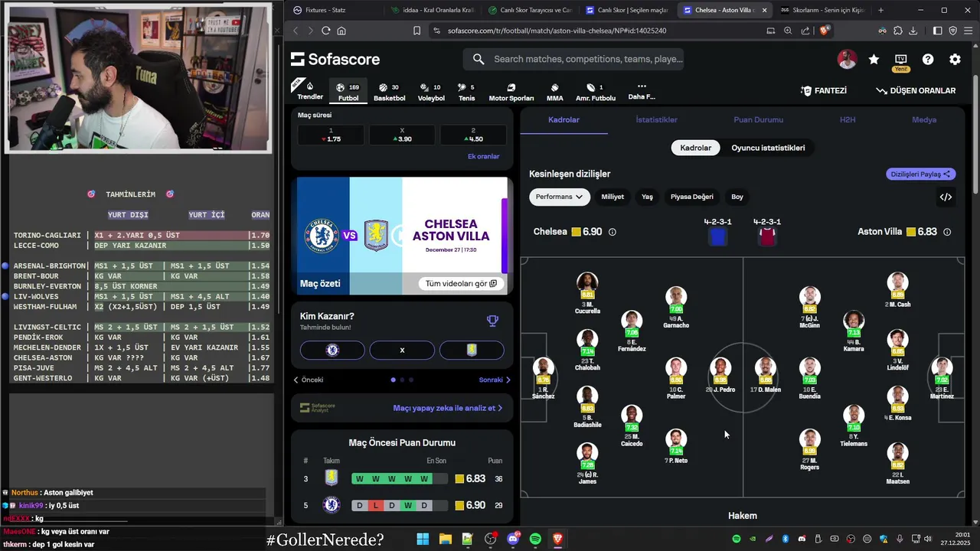The image size is (980, 551).
Task: Select the Boy filter chip
Action: pos(737,197)
